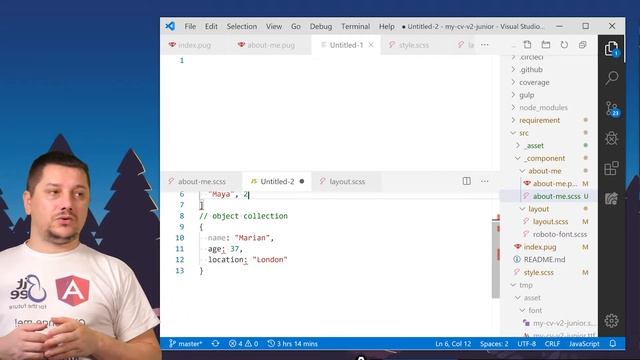The height and width of the screenshot is (360, 640).
Task: Open more actions for lower editor group
Action: (484, 181)
